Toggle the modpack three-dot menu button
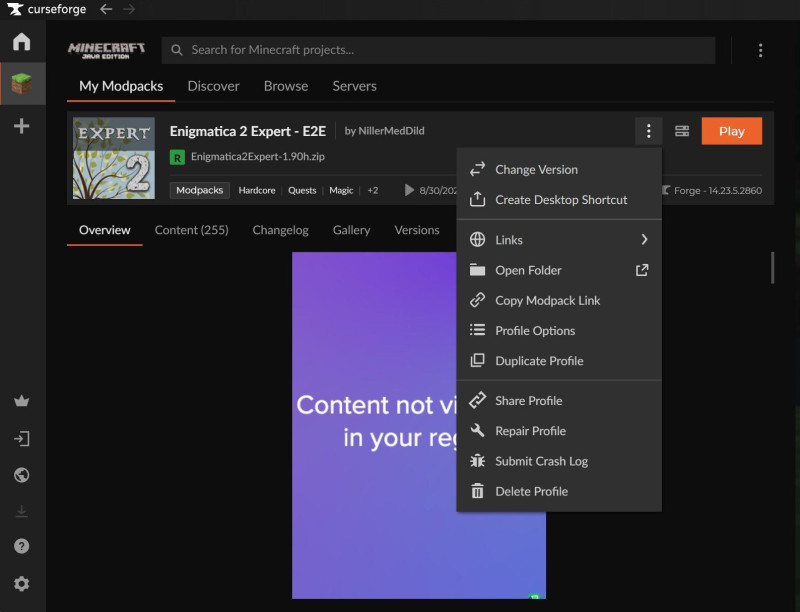The width and height of the screenshot is (800, 612). 648,131
